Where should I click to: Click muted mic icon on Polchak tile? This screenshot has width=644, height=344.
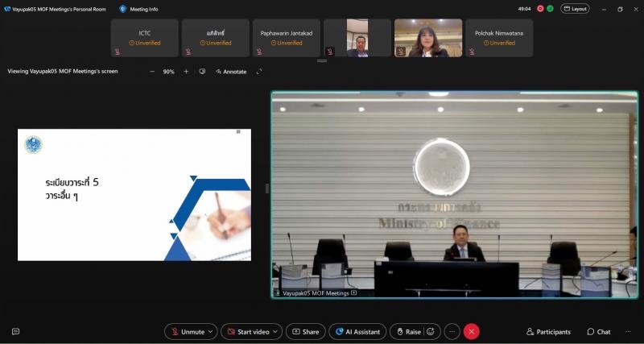pos(472,52)
